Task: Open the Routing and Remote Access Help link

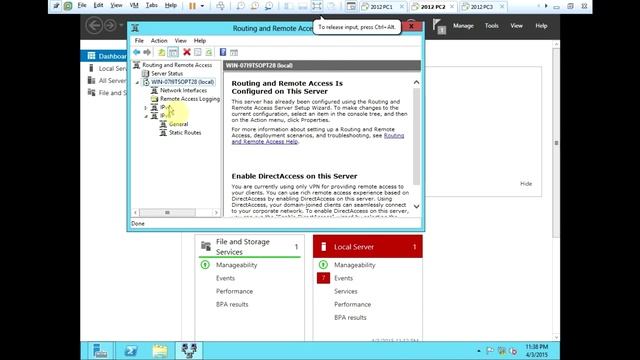Action: point(318,138)
